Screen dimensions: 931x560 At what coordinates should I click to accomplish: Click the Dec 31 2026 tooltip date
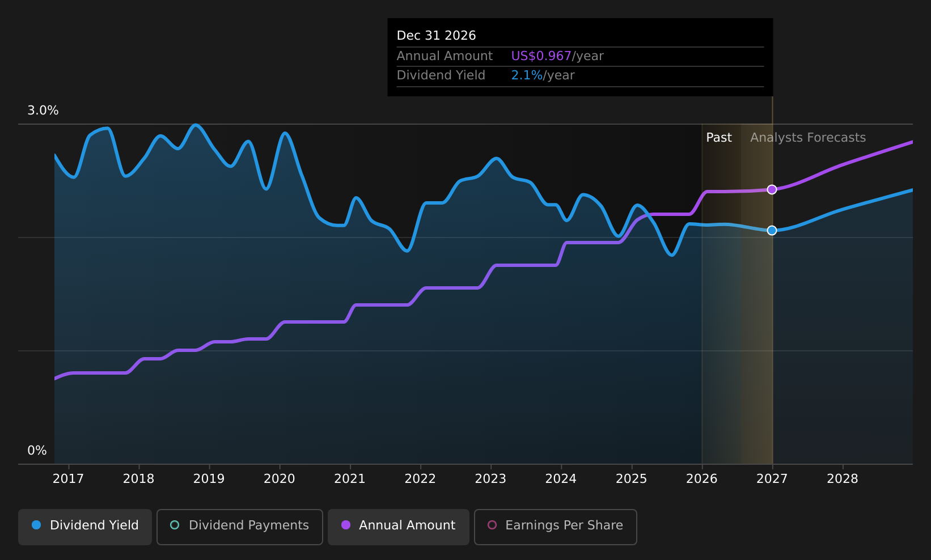point(436,36)
